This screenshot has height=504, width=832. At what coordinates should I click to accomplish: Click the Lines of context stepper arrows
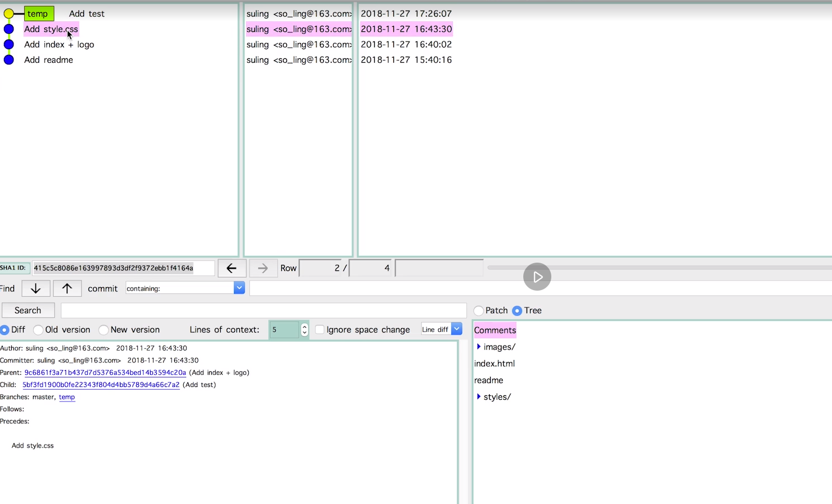tap(304, 330)
